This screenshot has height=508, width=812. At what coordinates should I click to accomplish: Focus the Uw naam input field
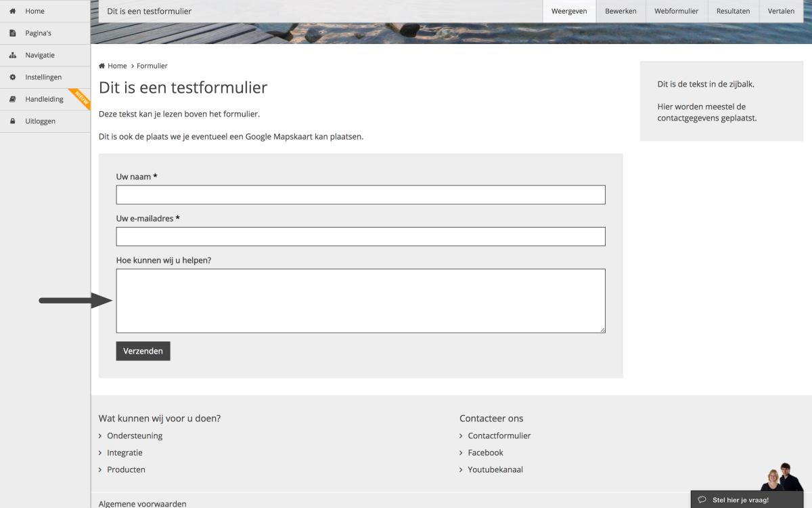coord(361,195)
